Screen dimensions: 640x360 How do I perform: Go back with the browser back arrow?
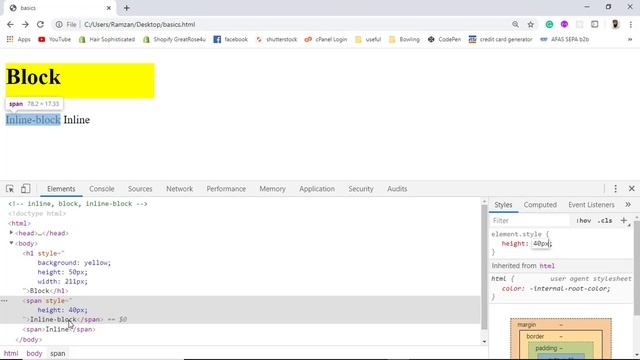pyautogui.click(x=10, y=24)
